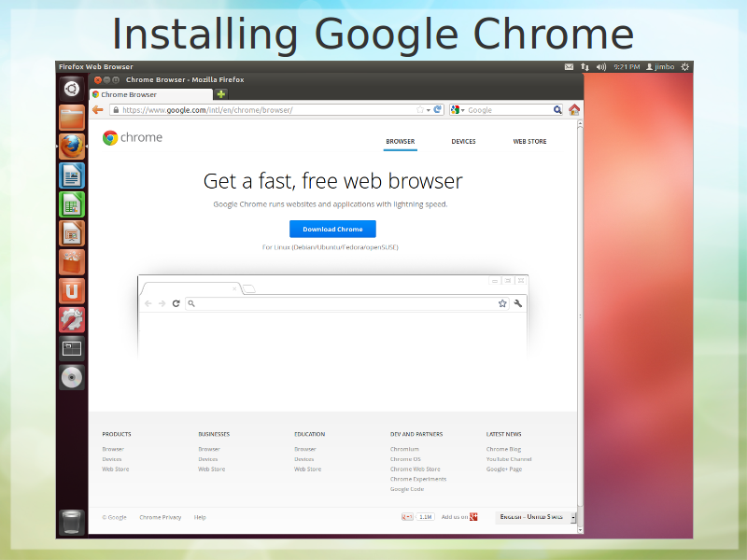Open the Chrome Blog link

pyautogui.click(x=503, y=449)
